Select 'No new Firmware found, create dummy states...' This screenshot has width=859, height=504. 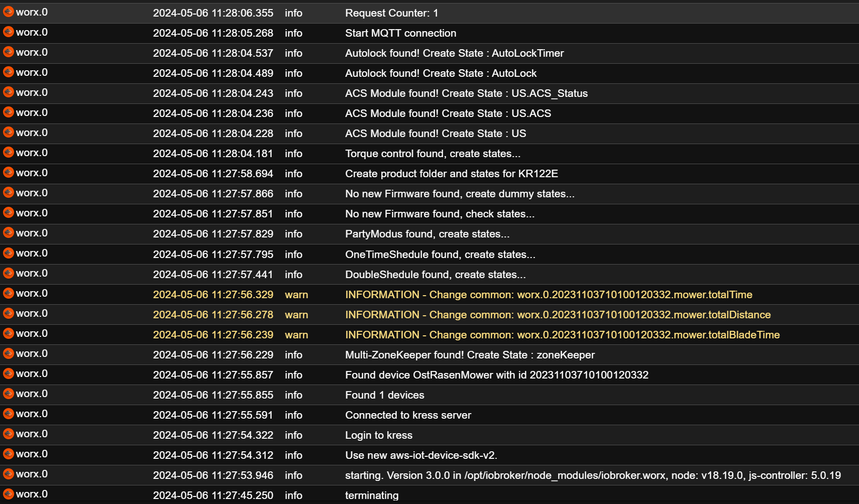point(460,194)
